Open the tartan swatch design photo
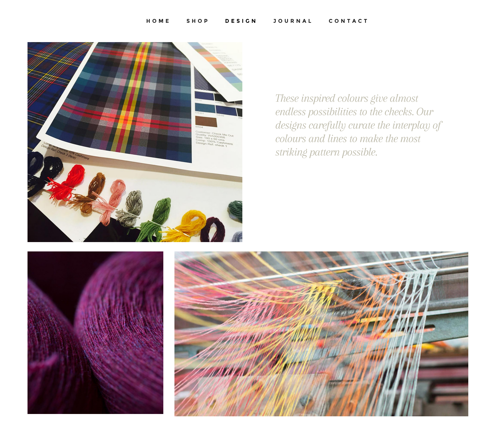This screenshot has height=421, width=504. click(135, 142)
